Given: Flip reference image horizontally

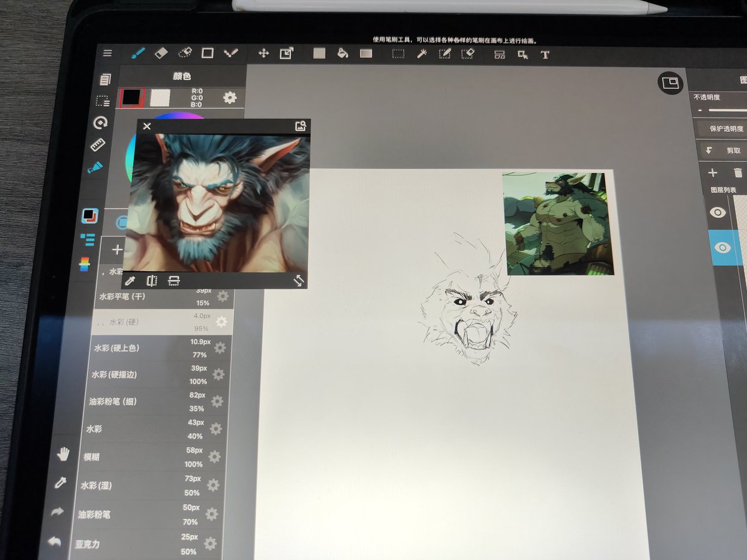Looking at the screenshot, I should click(x=152, y=281).
